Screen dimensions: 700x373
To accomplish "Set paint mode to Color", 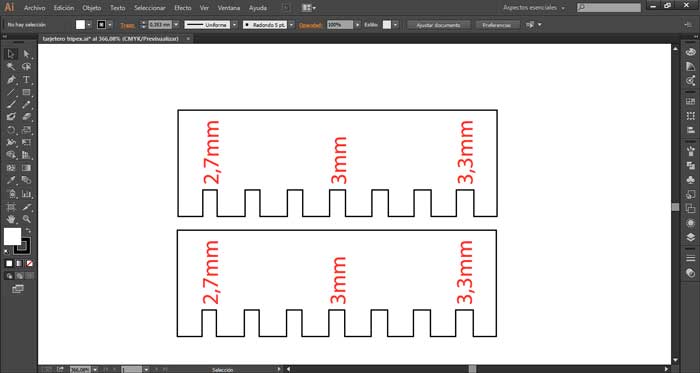I will pos(9,264).
